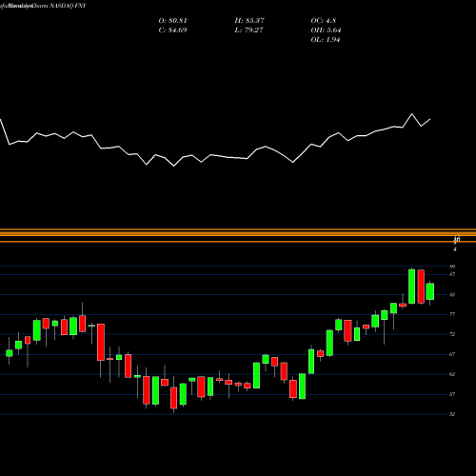Click the 'OC: 4.8' readout
This screenshot has height=476, width=476.
pos(324,21)
